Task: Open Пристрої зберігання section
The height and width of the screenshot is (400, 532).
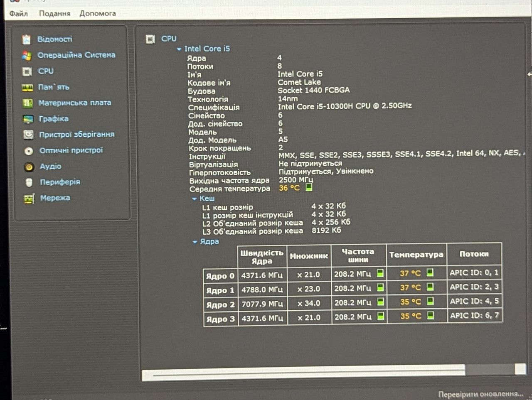Action: click(76, 135)
